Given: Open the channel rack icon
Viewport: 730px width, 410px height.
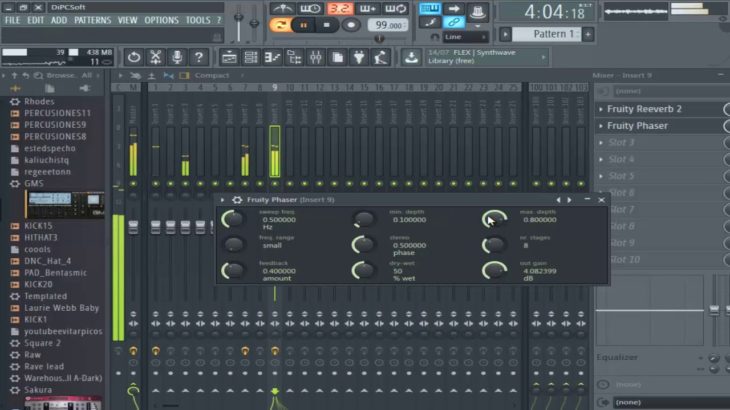Looking at the screenshot, I should 251,57.
